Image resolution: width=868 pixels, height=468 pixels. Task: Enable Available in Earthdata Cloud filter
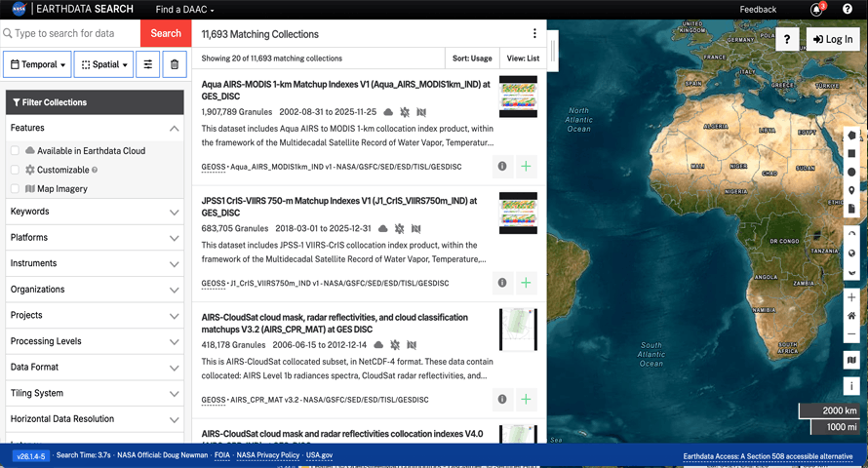click(15, 150)
